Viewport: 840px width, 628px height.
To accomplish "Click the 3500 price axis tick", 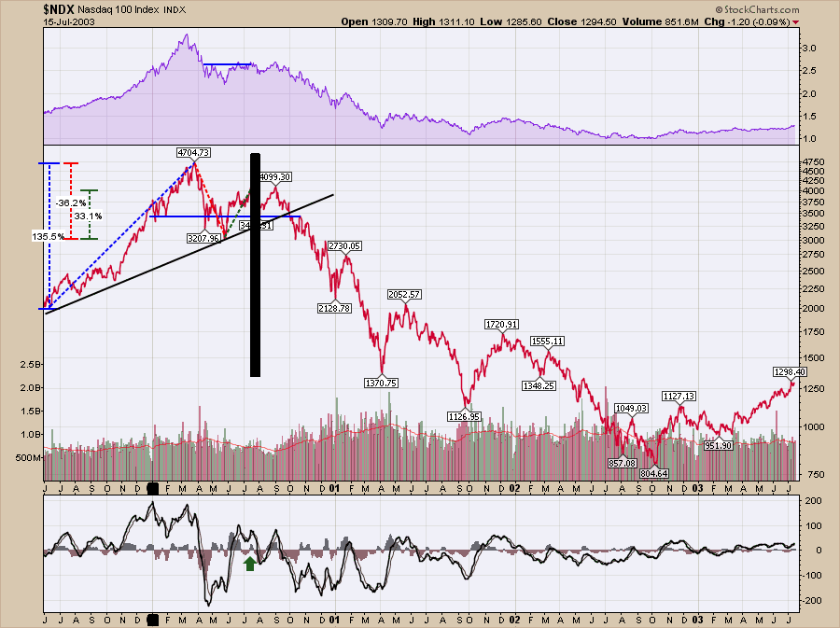I will [812, 213].
